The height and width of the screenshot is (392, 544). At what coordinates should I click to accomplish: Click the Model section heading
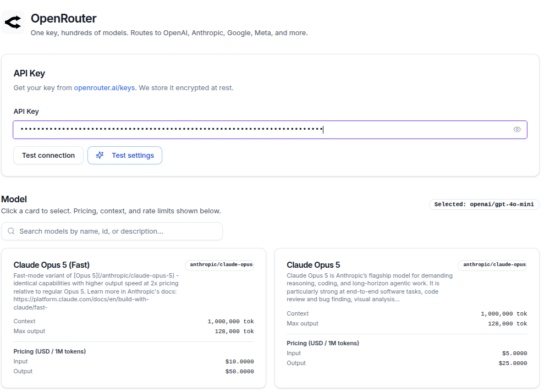(x=14, y=199)
